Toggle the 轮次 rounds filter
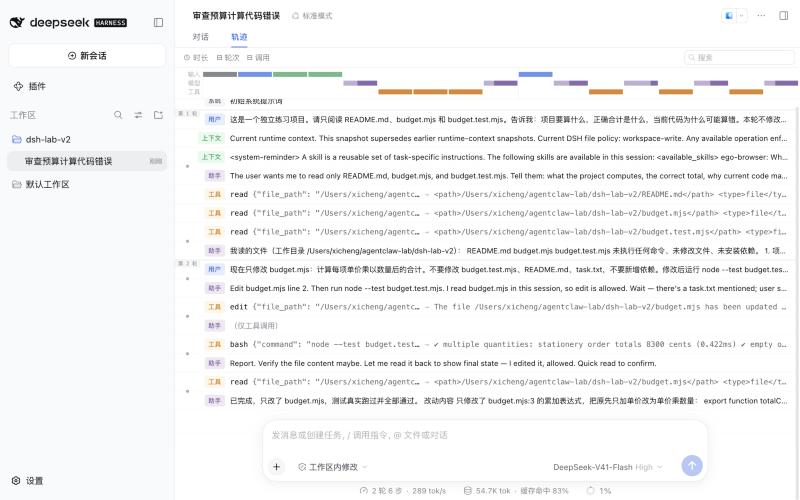The image size is (800, 500). (x=228, y=58)
